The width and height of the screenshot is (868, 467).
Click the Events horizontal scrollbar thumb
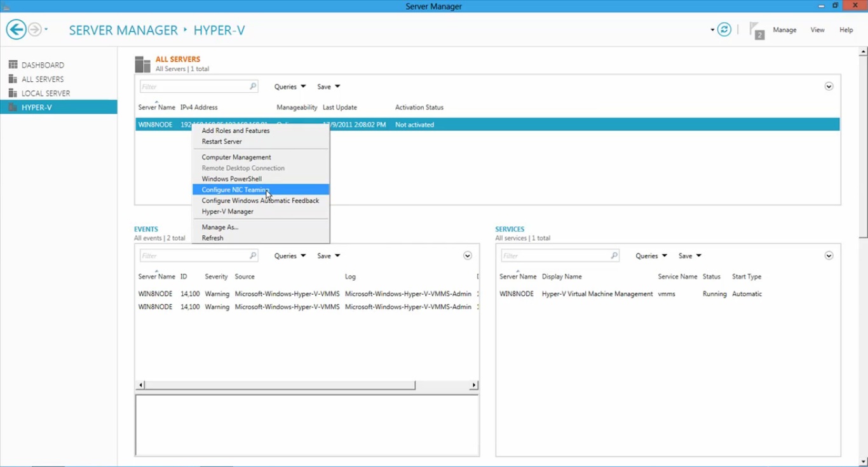[x=280, y=385]
